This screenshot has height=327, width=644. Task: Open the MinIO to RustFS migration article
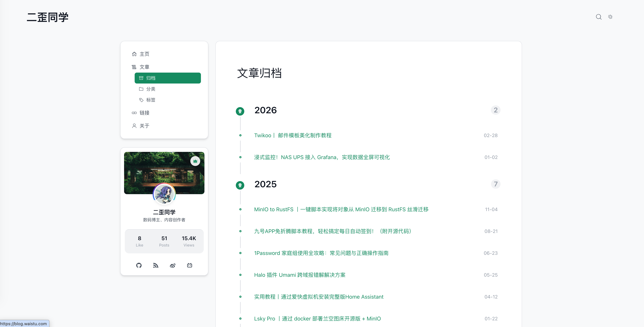(x=341, y=209)
